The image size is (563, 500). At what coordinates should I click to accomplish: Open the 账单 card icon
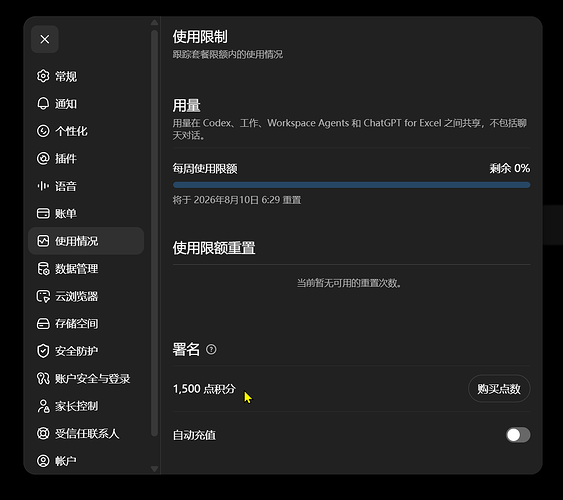pos(43,213)
